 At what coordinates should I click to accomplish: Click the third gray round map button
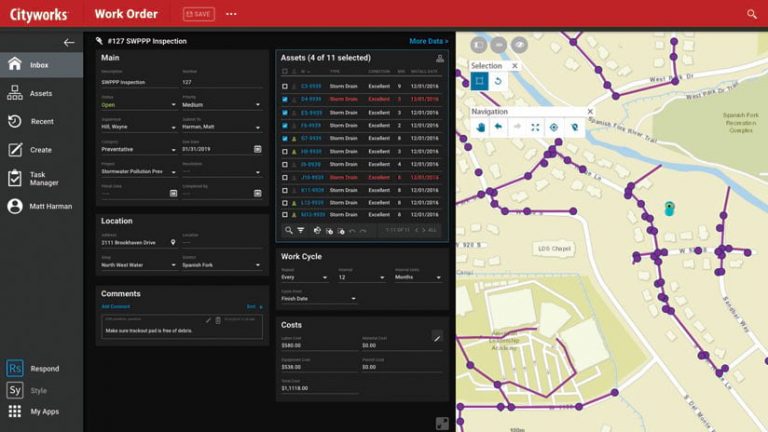pos(519,45)
